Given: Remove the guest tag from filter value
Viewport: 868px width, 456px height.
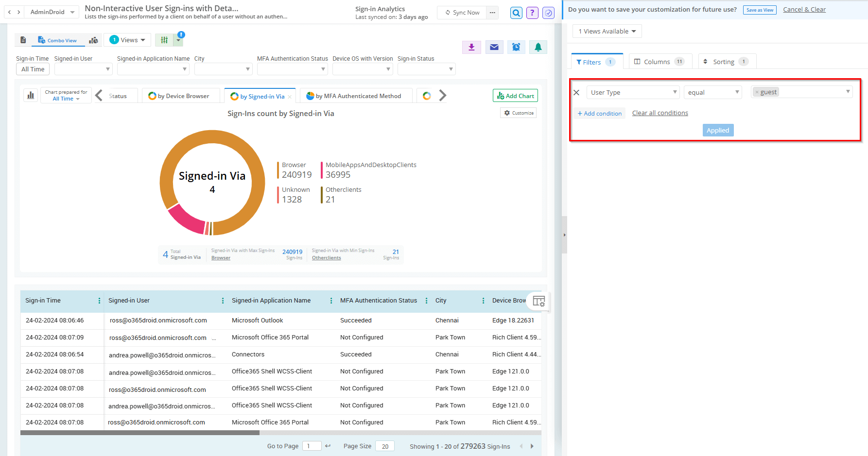Looking at the screenshot, I should pyautogui.click(x=757, y=92).
